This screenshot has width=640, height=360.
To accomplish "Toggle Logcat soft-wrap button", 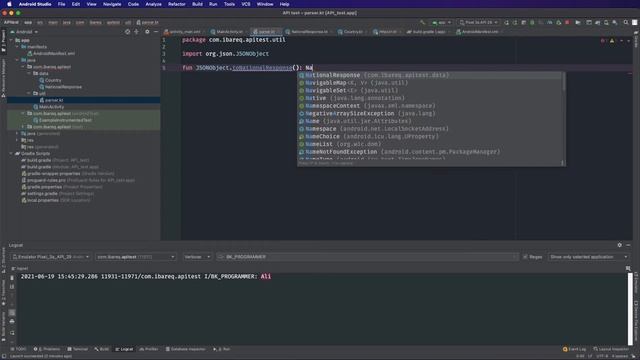I will coord(12,312).
